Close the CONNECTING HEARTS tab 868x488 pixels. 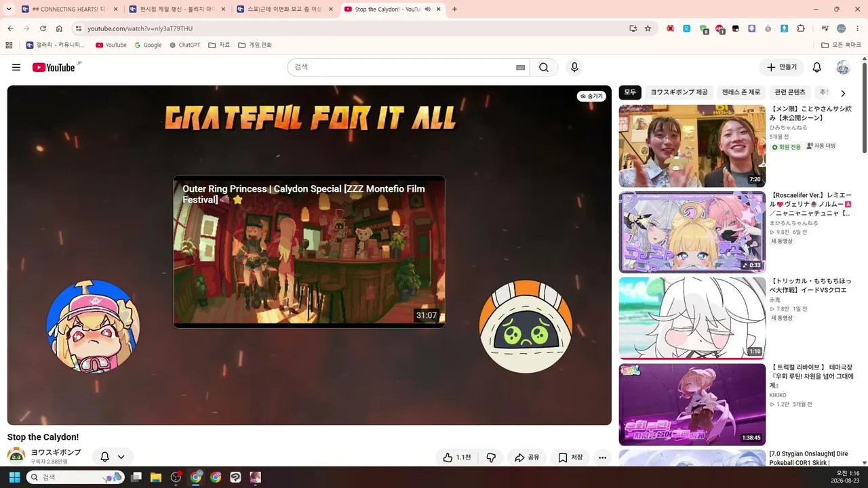point(115,9)
